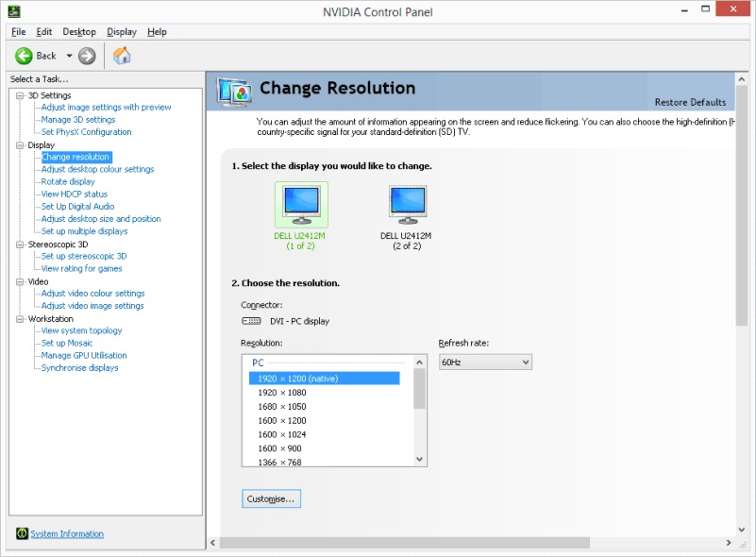Select Change resolution in task tree
This screenshot has width=756, height=557.
pyautogui.click(x=76, y=157)
